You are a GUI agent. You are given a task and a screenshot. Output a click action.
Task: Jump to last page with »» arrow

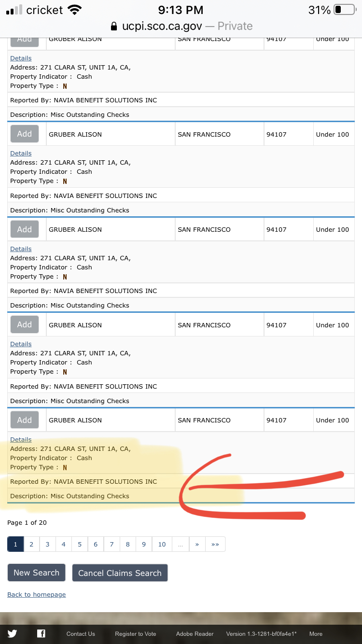point(215,544)
